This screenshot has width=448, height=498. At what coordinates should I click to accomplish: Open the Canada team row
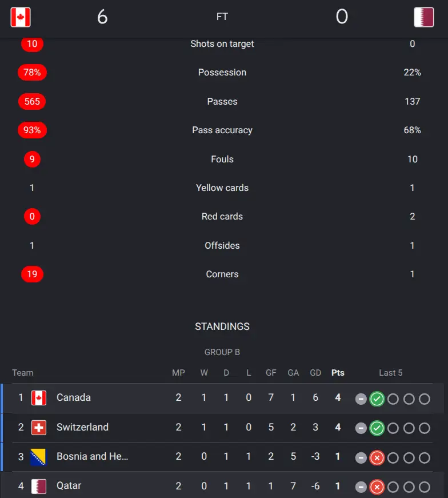pos(222,398)
